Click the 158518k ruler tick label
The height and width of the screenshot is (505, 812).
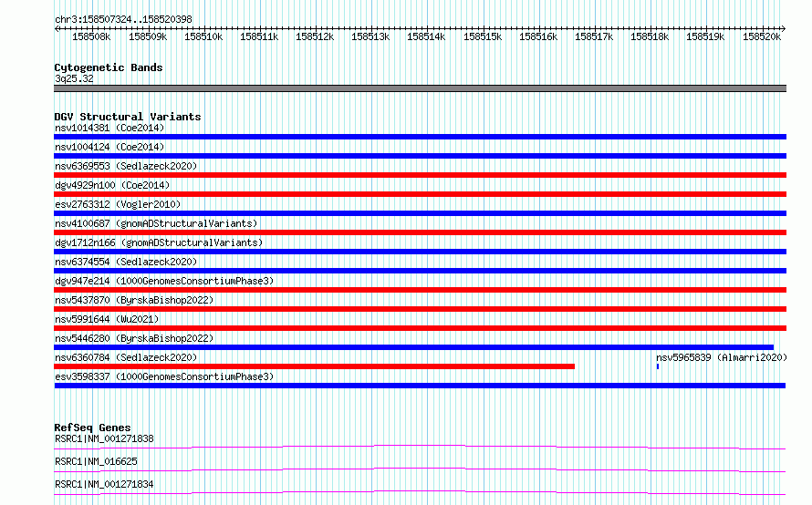[650, 36]
